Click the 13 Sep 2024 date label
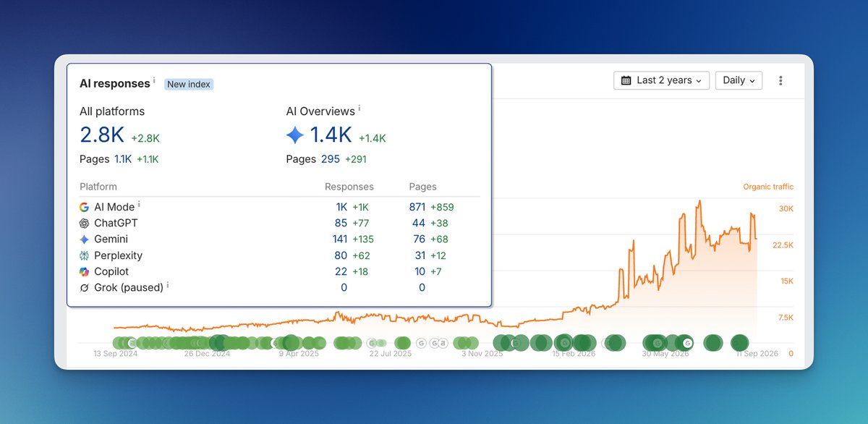Viewport: 868px width, 424px height. coord(115,354)
